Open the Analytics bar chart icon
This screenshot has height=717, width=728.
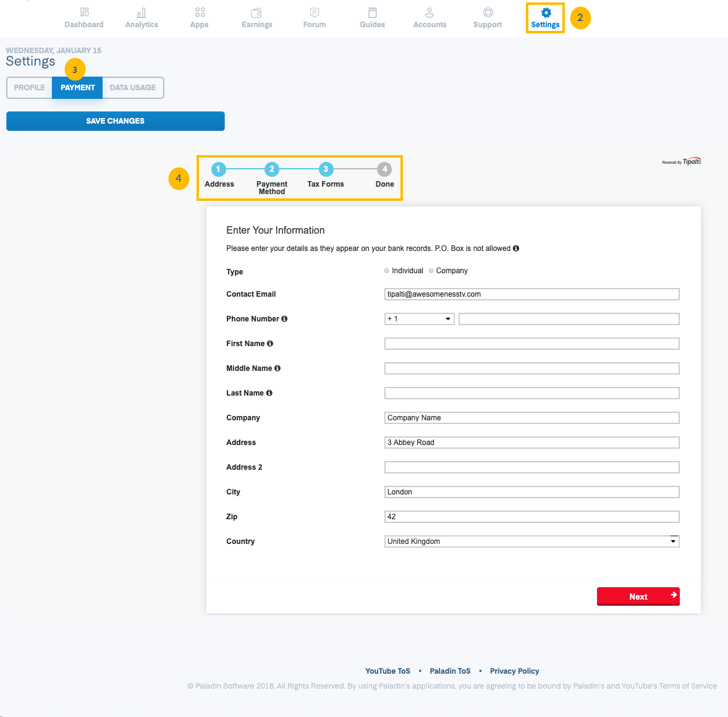click(x=142, y=12)
